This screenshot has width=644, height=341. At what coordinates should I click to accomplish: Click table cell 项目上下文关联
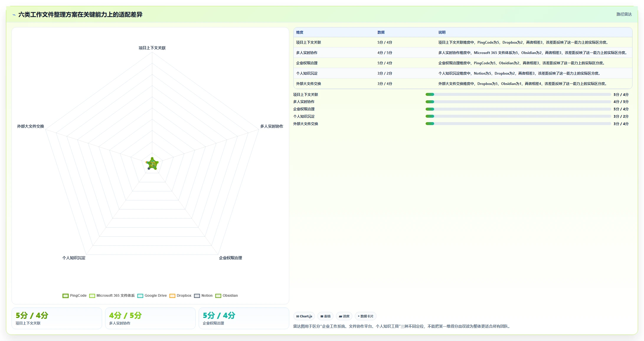[308, 42]
